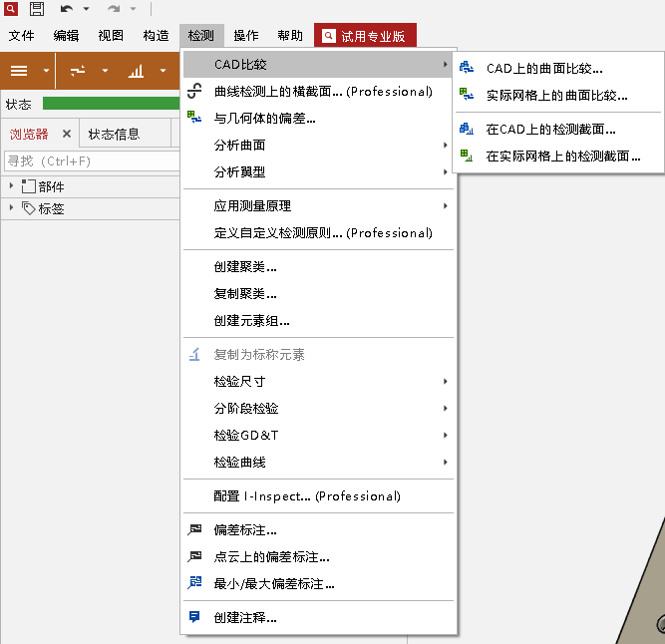Click the undo arrow icon

tap(67, 9)
